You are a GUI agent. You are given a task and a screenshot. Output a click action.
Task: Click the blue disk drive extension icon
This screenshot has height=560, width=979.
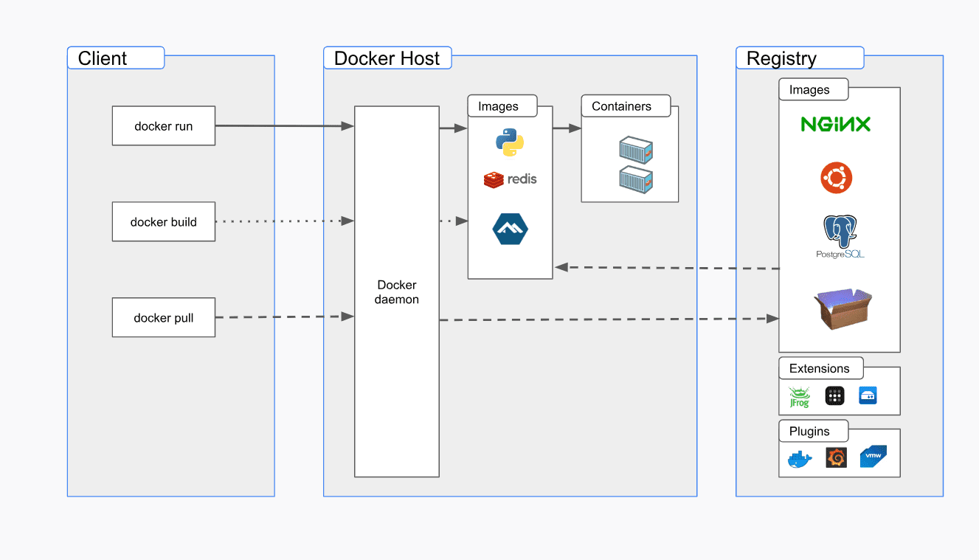tap(868, 396)
